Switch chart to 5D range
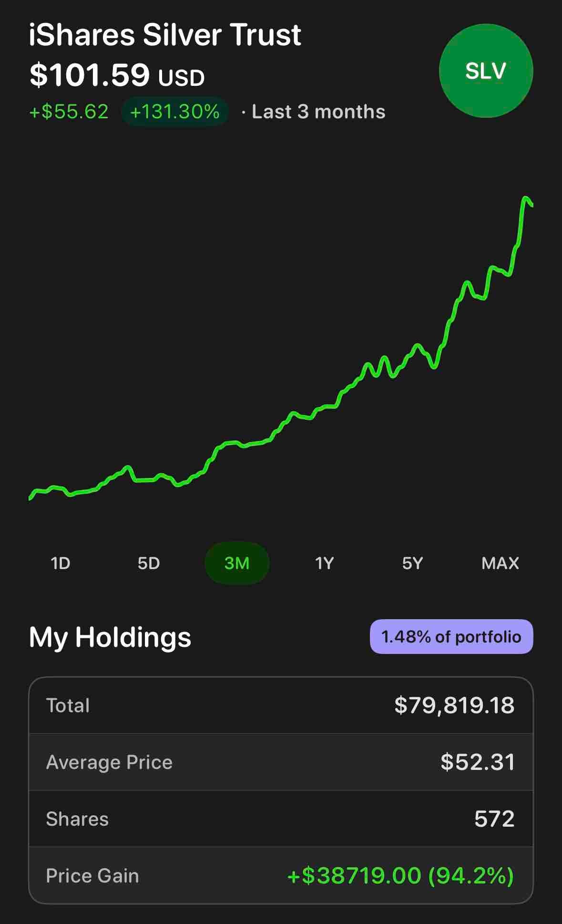The height and width of the screenshot is (924, 562). coord(149,563)
